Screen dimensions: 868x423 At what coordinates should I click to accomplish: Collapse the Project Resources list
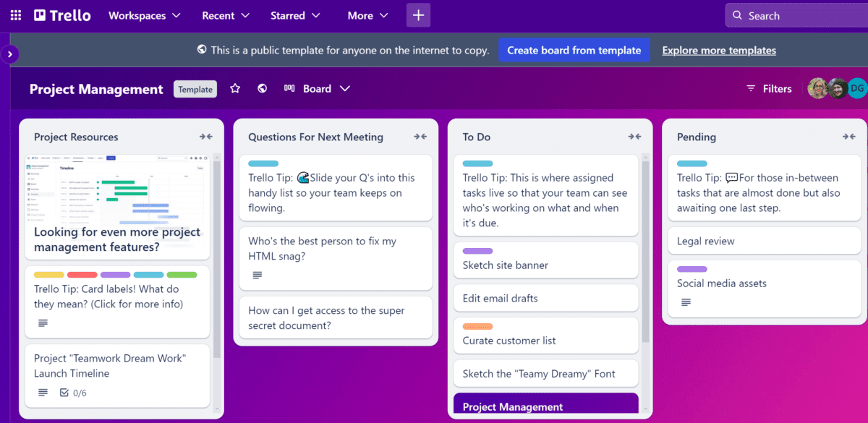tap(206, 137)
